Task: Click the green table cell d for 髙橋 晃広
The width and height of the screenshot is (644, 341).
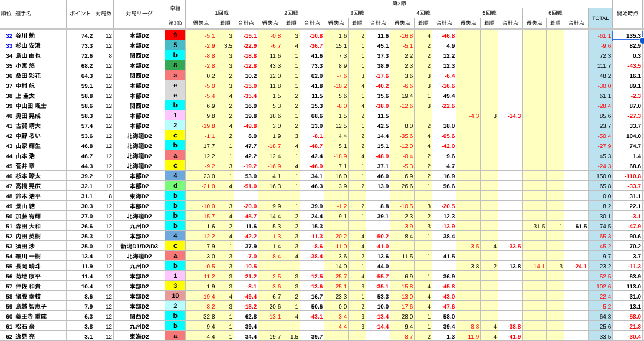Action: click(x=175, y=186)
